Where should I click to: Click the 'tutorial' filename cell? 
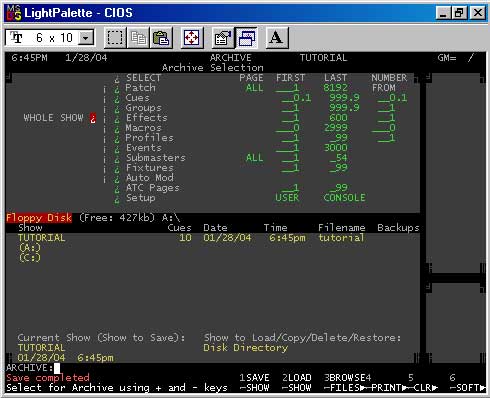341,238
